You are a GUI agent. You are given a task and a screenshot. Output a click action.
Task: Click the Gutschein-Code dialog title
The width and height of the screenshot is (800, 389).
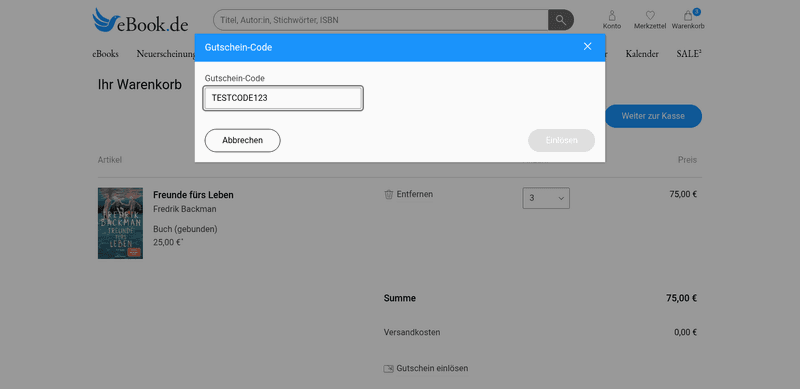tap(238, 47)
